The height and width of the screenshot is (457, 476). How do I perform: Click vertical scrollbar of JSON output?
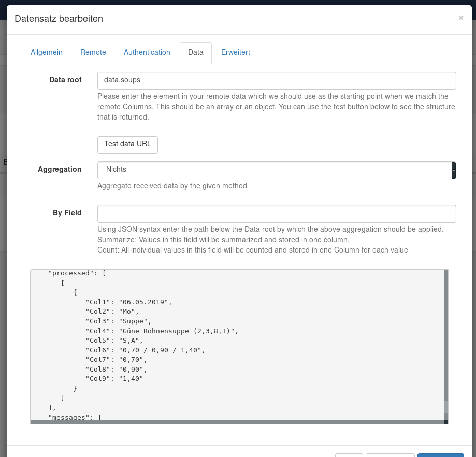(x=446, y=345)
